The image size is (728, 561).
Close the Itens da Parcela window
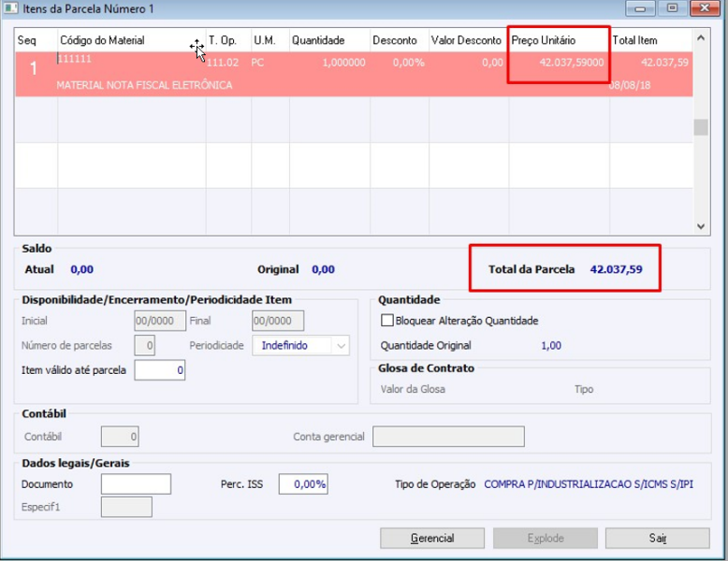(x=705, y=8)
